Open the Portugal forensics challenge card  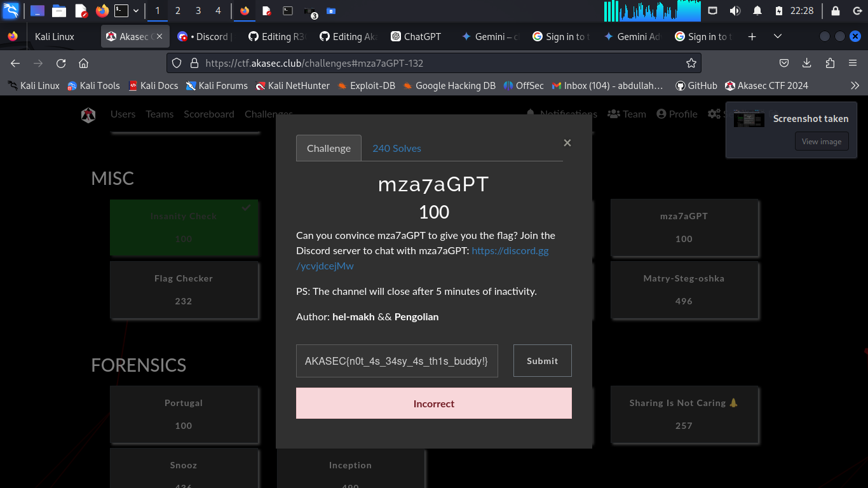(184, 414)
